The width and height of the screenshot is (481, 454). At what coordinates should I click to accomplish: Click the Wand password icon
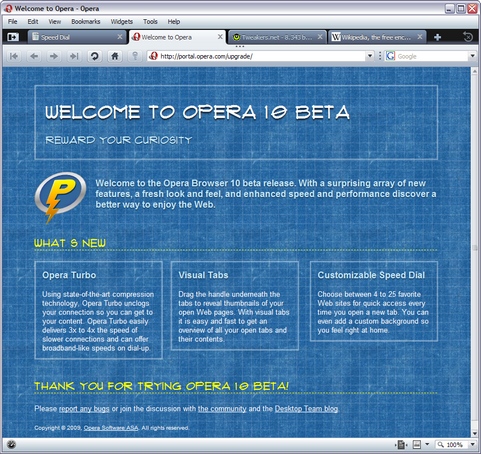point(135,56)
